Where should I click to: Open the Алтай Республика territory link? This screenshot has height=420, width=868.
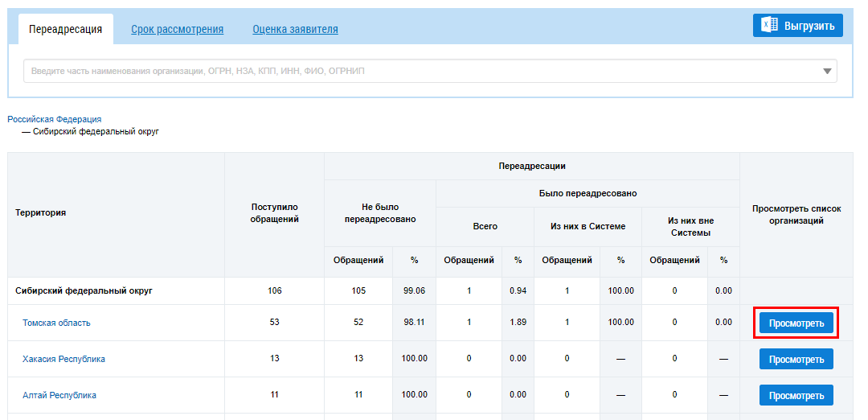(x=59, y=395)
